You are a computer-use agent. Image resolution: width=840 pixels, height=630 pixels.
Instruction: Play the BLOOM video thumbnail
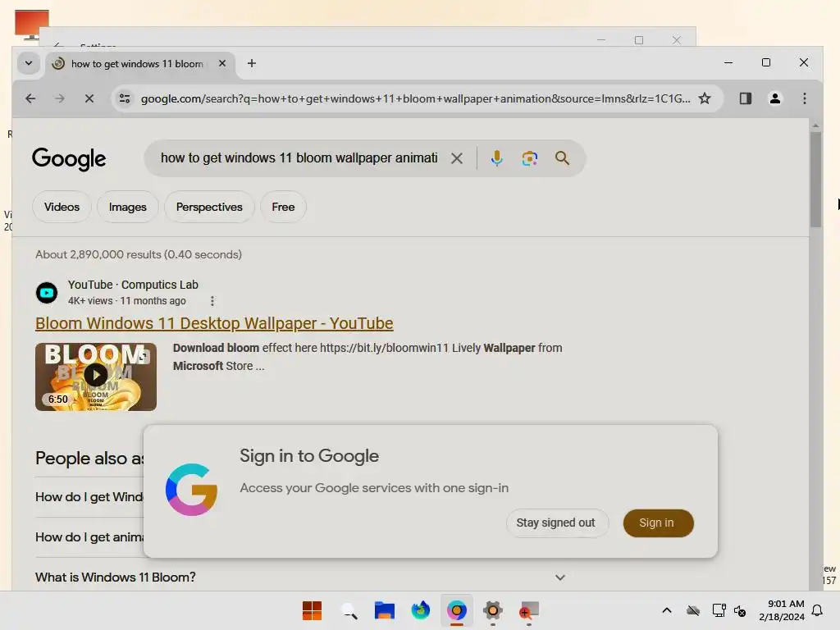click(x=96, y=377)
